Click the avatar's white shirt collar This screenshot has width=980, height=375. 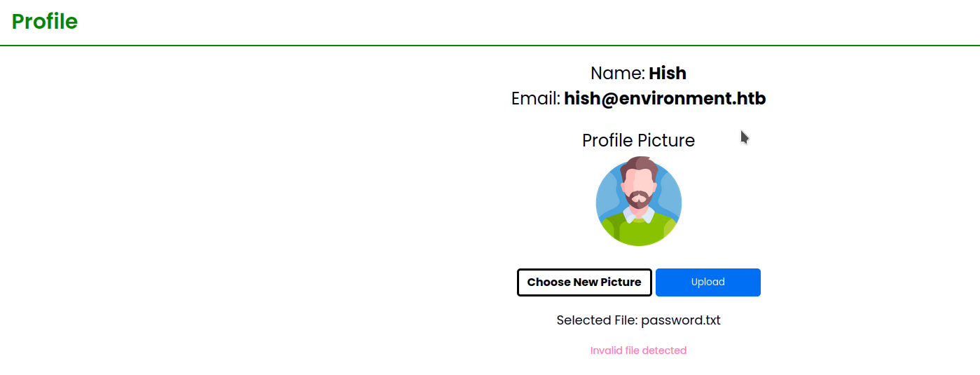tap(629, 217)
